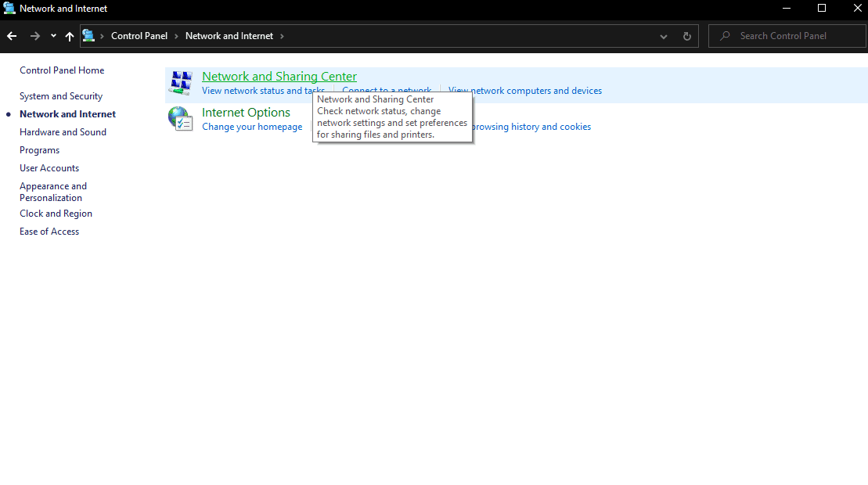This screenshot has width=868, height=485.
Task: Click the up one level arrow
Action: 69,35
